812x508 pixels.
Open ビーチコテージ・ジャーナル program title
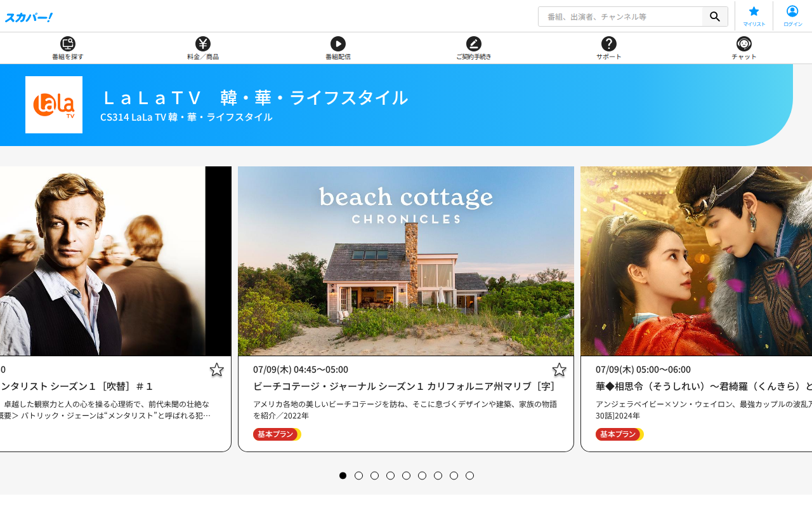point(404,386)
